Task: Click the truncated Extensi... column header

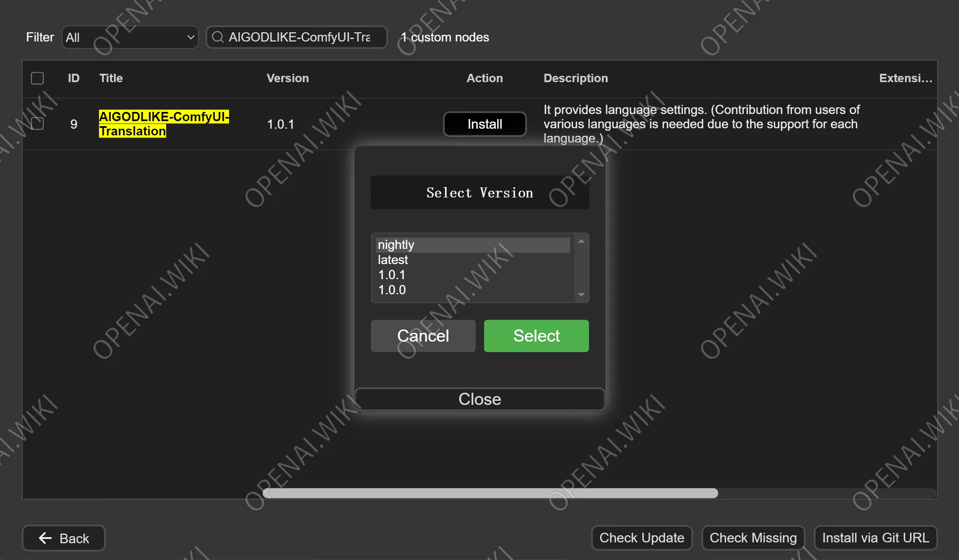Action: tap(906, 78)
